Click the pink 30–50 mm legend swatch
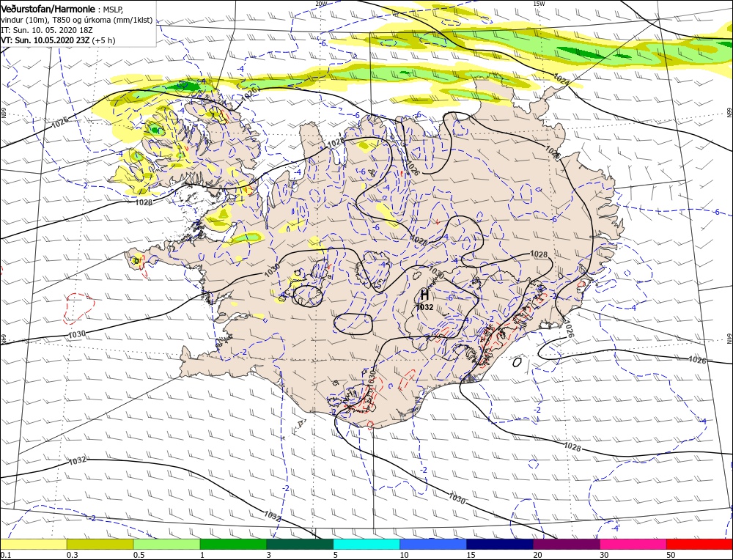Screen dimensions: 733x560 pyautogui.click(x=633, y=544)
